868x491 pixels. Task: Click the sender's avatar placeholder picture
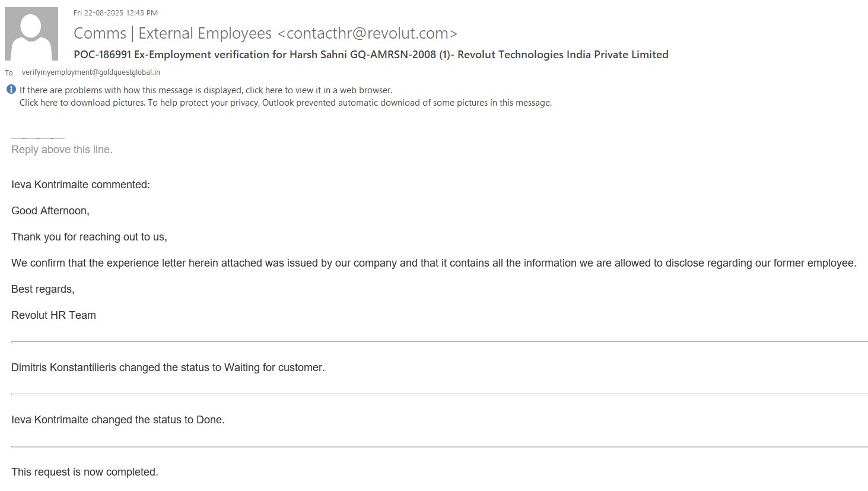31,34
